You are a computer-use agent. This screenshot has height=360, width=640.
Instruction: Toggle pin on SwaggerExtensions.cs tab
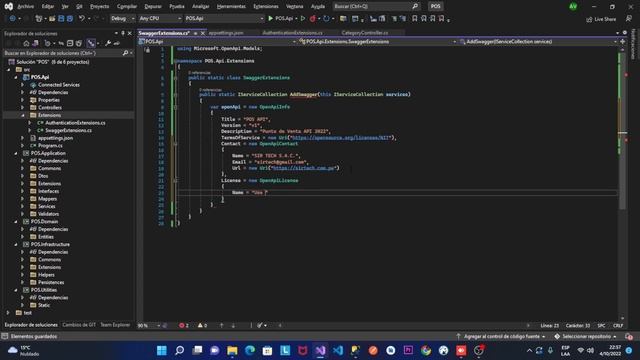196,33
